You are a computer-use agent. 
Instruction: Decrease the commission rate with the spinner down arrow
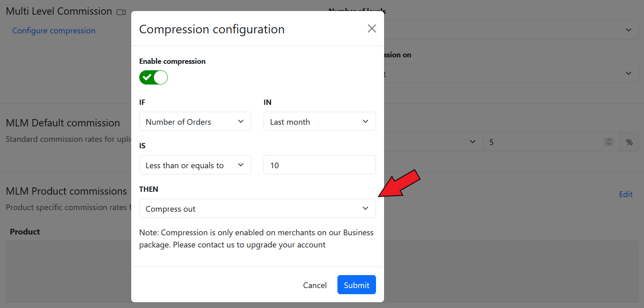pyautogui.click(x=608, y=144)
